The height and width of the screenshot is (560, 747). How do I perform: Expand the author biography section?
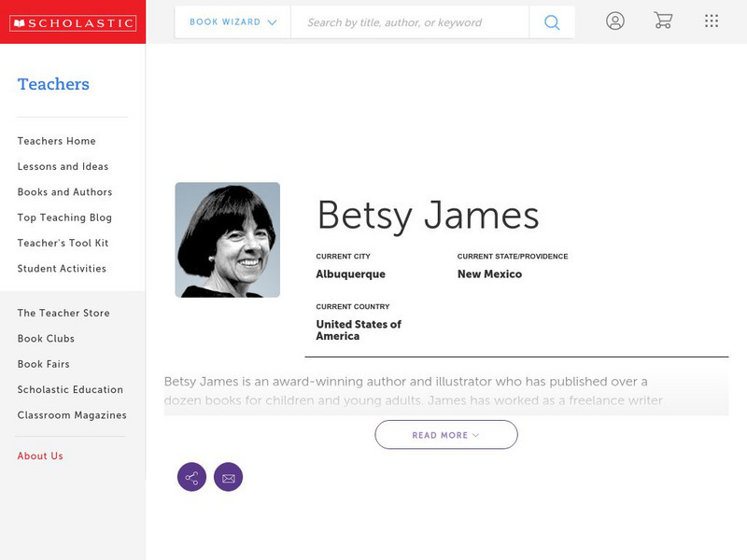pos(445,434)
